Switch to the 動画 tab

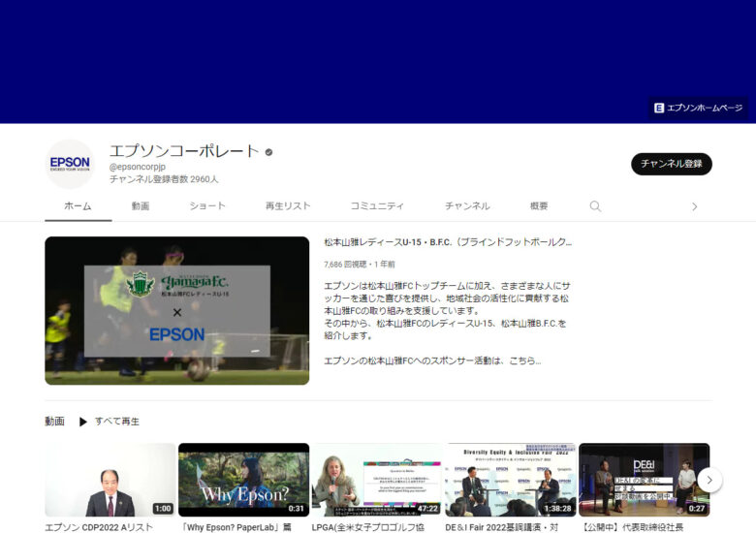(141, 206)
